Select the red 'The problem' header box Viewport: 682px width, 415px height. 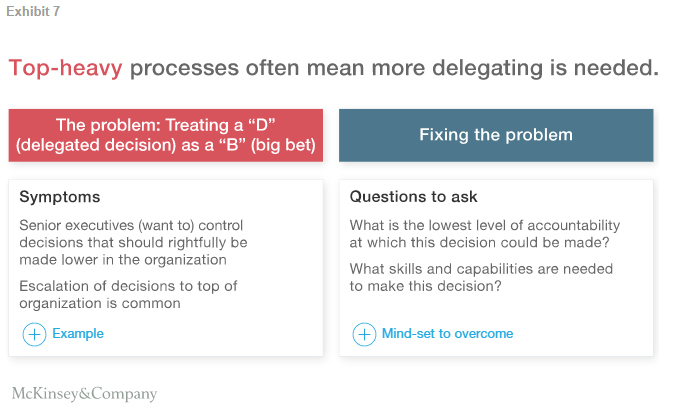pos(166,135)
